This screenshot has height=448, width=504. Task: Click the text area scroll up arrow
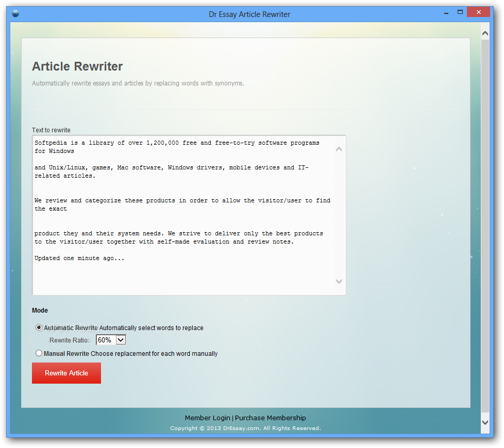coord(339,149)
